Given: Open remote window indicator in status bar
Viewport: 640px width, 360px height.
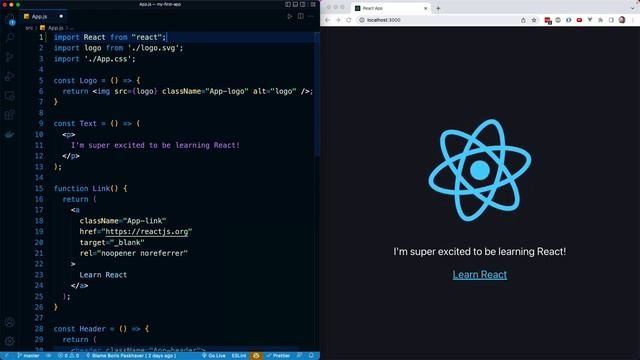Looking at the screenshot, I should pyautogui.click(x=6, y=356).
